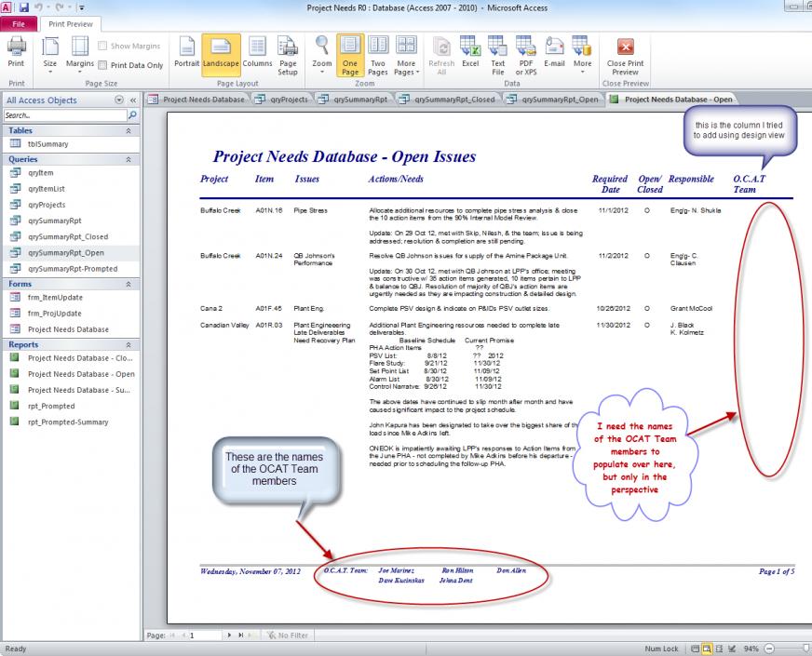Choose Two Pages zoom view

click(378, 56)
